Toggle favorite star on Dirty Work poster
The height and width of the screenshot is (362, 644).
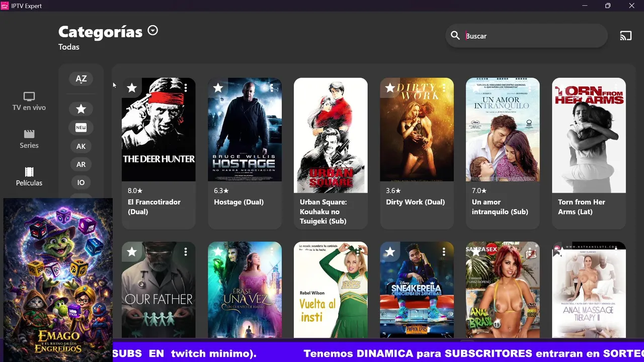(390, 88)
